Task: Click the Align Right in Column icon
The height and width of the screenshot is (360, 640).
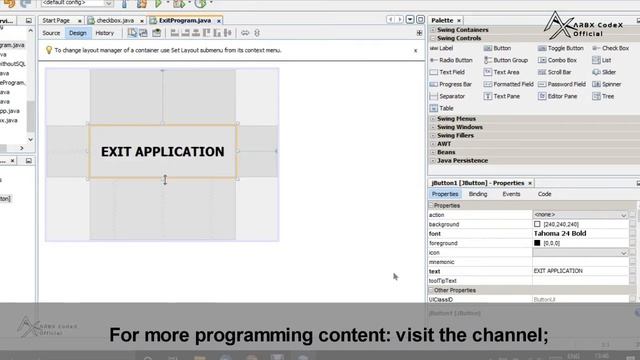Action: (185, 33)
